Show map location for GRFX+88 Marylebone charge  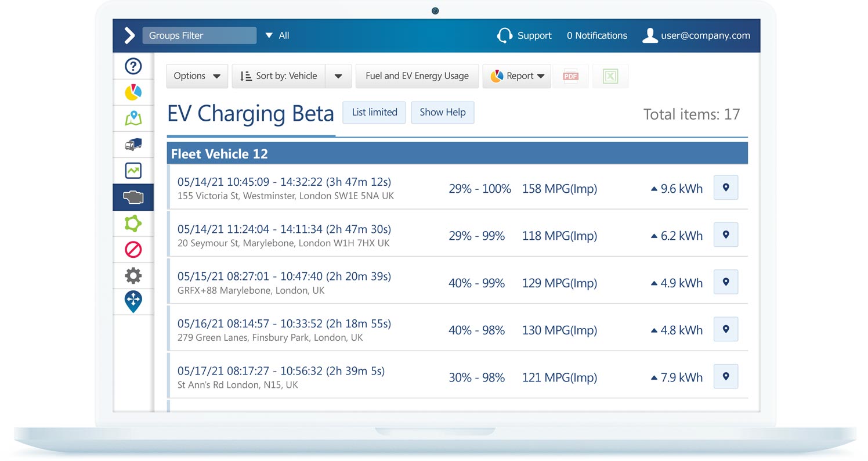(x=726, y=282)
